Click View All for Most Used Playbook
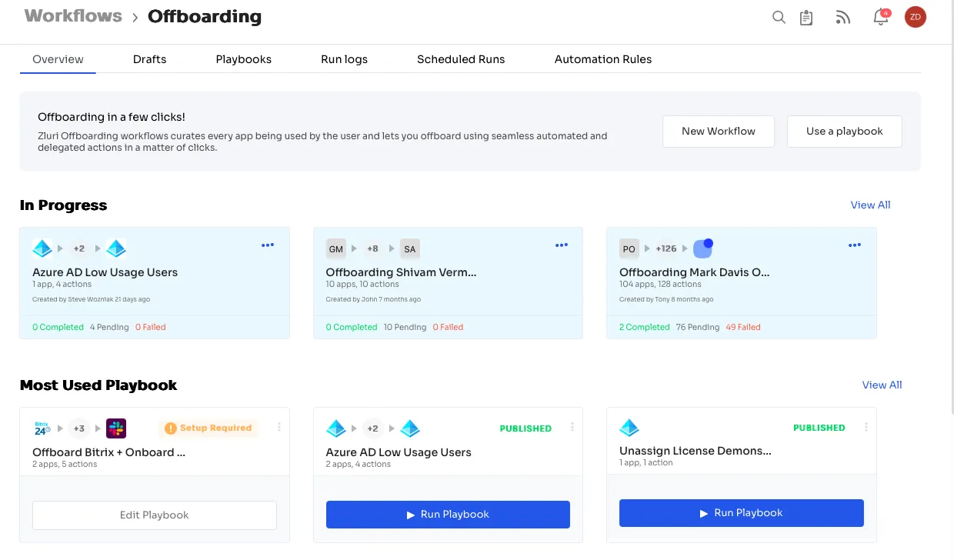This screenshot has width=954, height=560. pyautogui.click(x=882, y=385)
